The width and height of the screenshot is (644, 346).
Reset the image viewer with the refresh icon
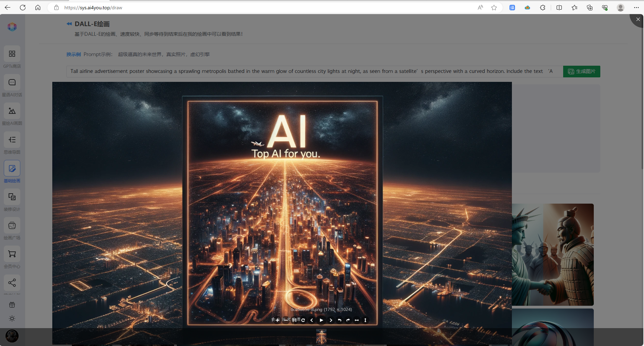pos(303,320)
